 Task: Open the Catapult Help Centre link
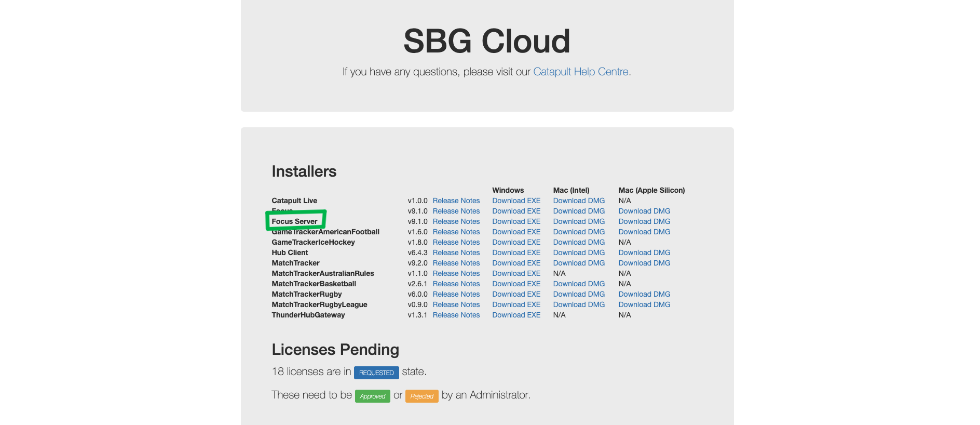point(581,72)
